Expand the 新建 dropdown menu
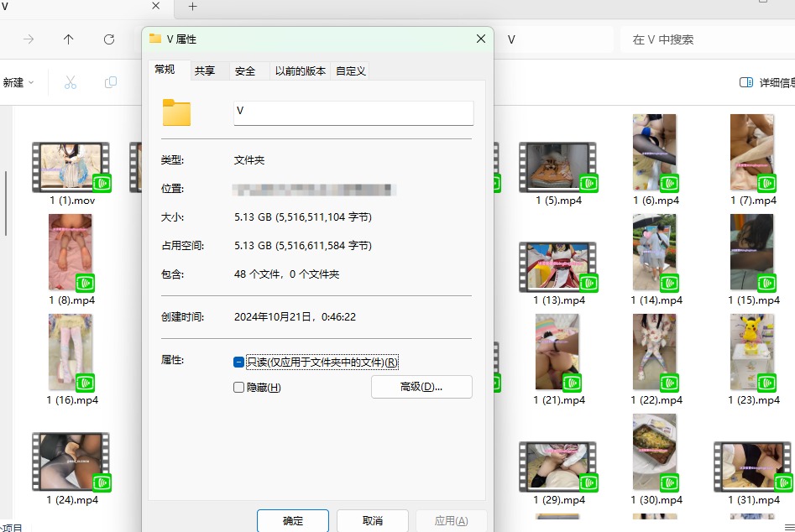Viewport: 795px width, 532px height. click(18, 82)
